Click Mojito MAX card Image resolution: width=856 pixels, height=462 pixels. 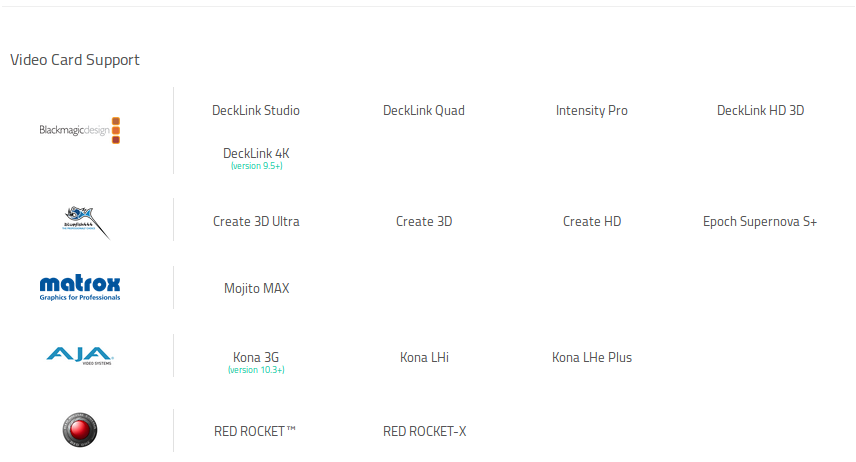[256, 288]
